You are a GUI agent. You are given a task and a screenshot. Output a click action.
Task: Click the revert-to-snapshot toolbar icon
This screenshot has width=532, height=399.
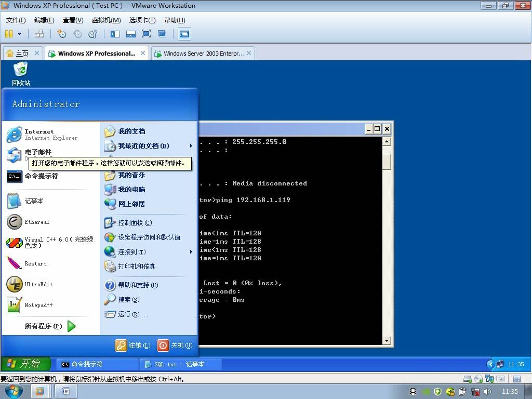[x=78, y=34]
